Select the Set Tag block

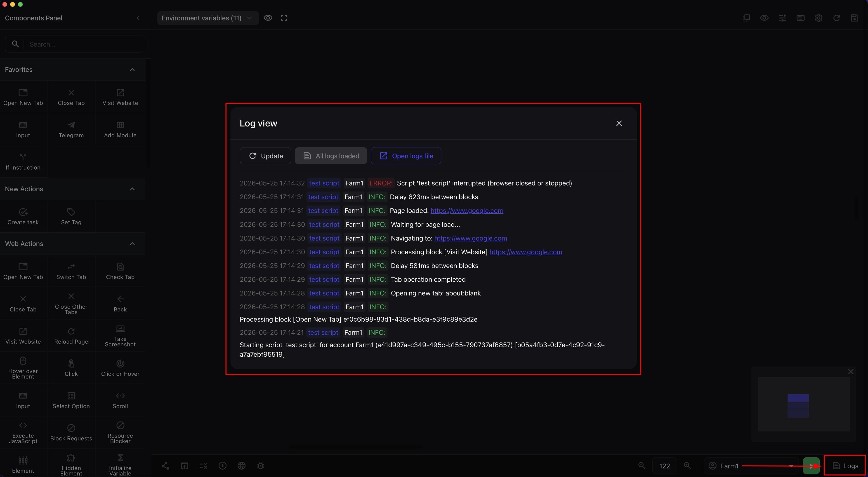tap(71, 216)
